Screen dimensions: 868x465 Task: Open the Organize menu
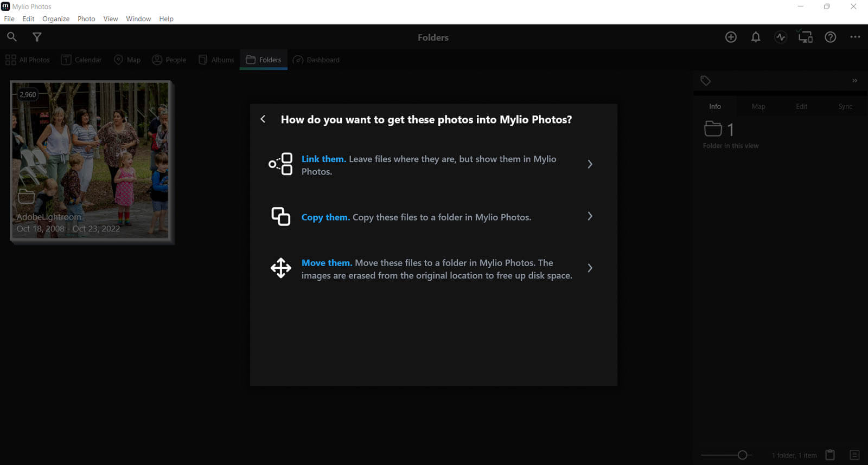pyautogui.click(x=56, y=18)
